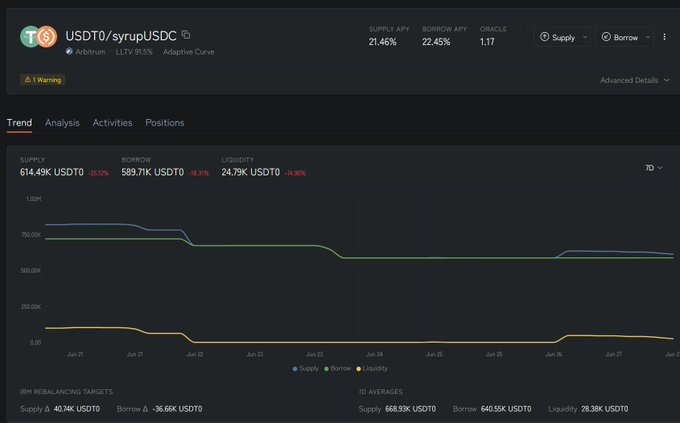
Task: Switch to the Analysis tab
Action: coord(62,123)
